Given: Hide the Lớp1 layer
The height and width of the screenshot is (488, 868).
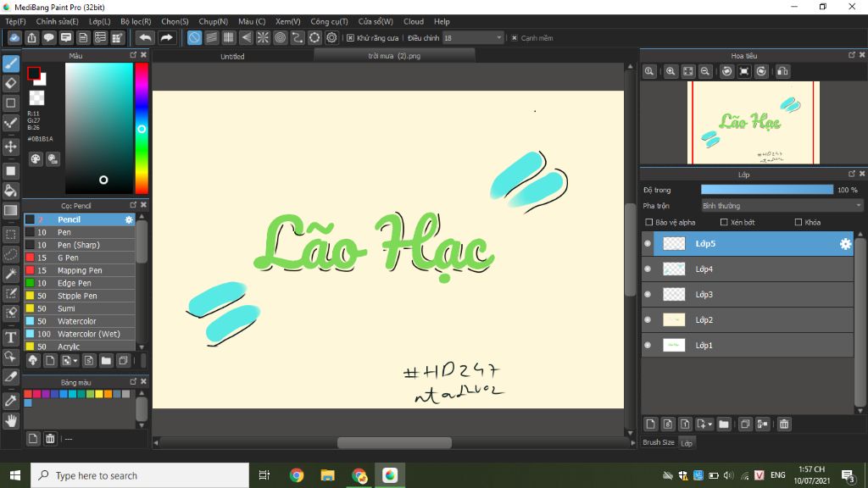Looking at the screenshot, I should click(647, 346).
